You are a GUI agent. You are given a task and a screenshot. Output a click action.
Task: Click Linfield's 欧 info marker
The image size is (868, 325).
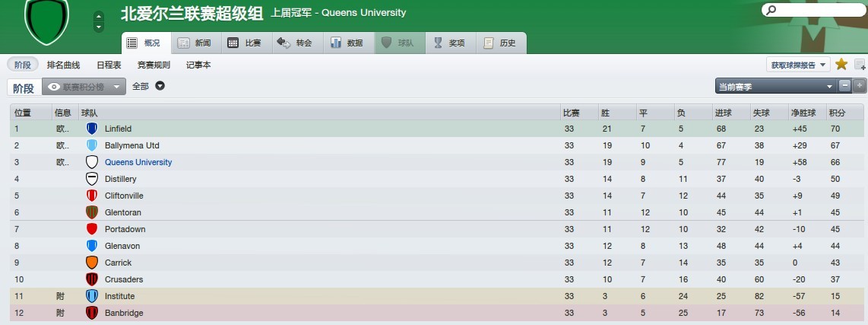[62, 129]
